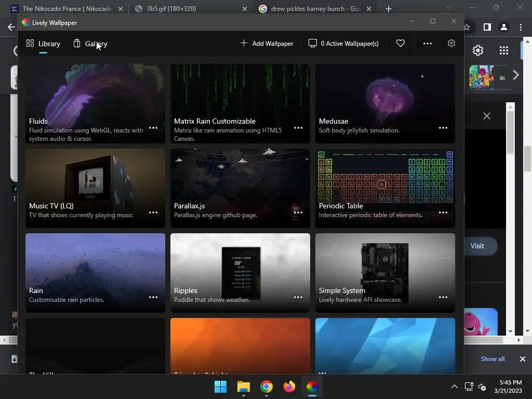This screenshot has height=399, width=532.
Task: Close the Chrome downloads bar
Action: [x=523, y=358]
